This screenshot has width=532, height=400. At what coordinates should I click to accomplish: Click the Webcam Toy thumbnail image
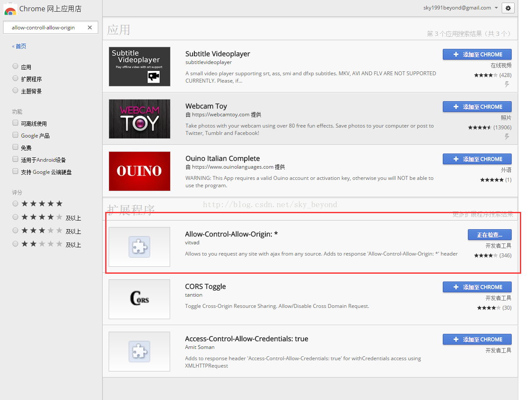click(x=139, y=119)
